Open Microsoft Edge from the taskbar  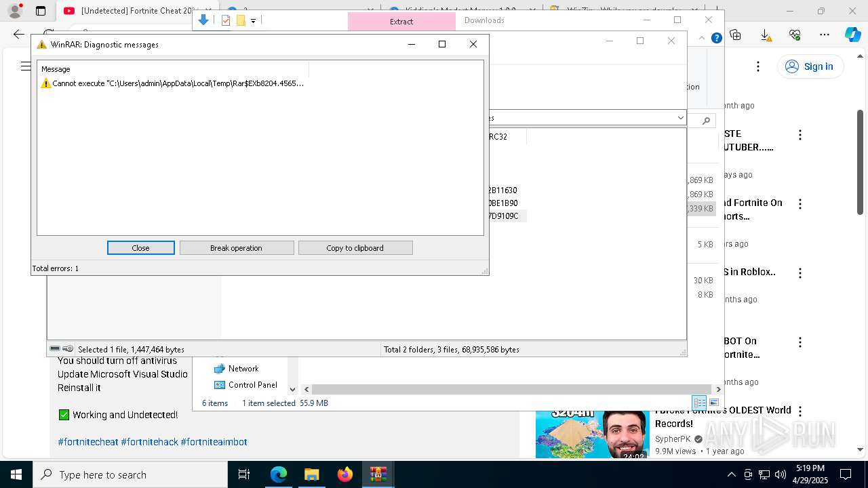click(x=279, y=474)
